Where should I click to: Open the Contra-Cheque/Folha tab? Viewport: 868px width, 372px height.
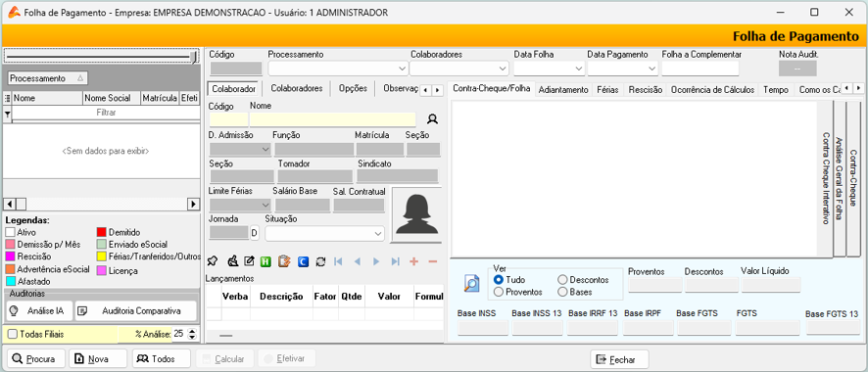point(492,89)
